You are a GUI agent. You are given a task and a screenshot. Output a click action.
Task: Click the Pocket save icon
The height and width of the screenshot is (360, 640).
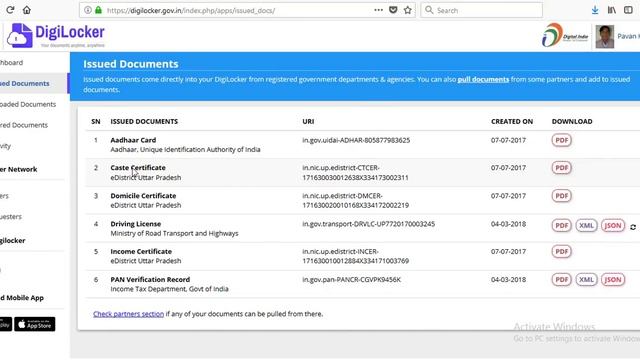(x=393, y=10)
